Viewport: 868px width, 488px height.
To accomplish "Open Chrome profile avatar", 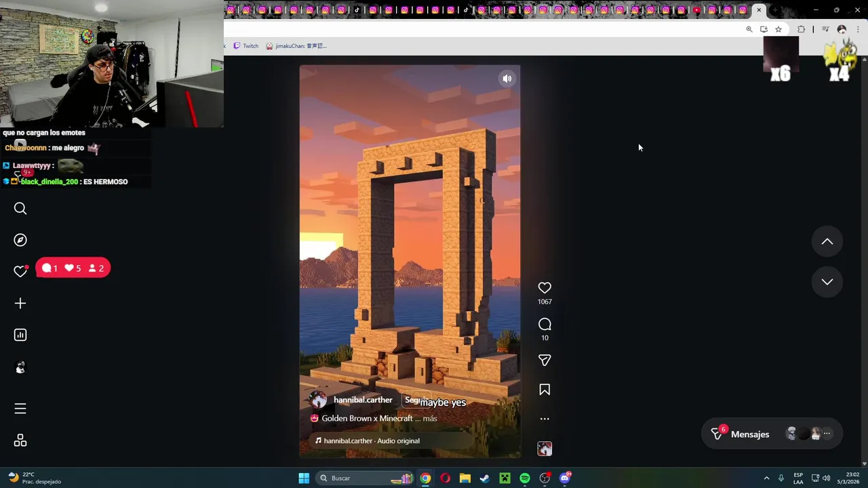I will [842, 29].
